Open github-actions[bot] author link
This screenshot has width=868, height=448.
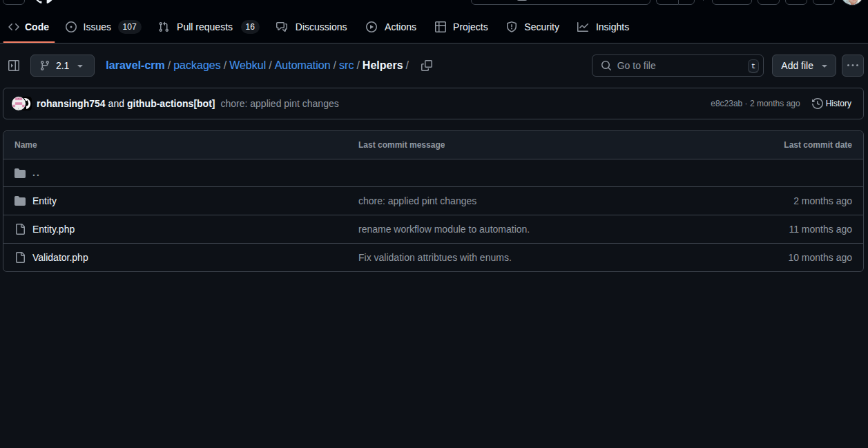[x=171, y=104]
